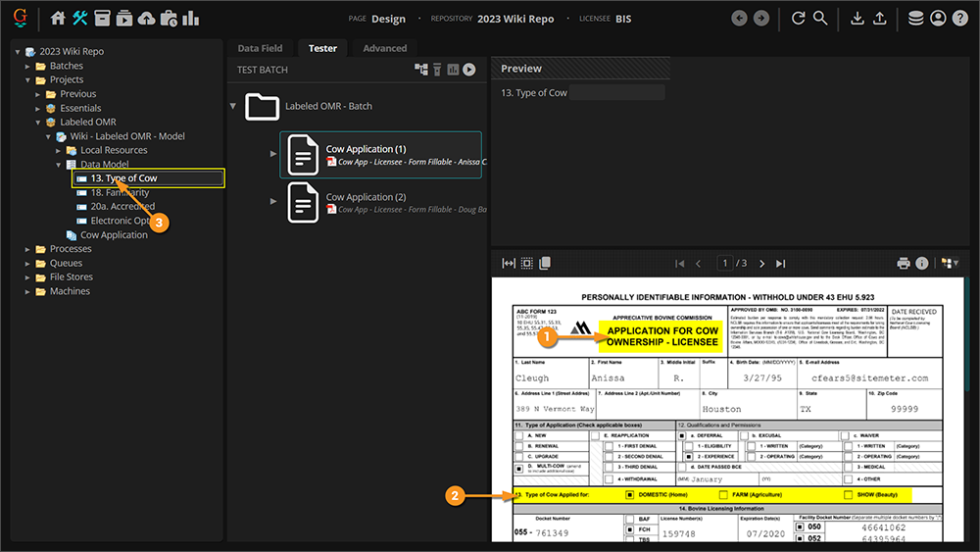
Task: Collapse the Labeled OMR - Batch folder
Action: point(233,106)
